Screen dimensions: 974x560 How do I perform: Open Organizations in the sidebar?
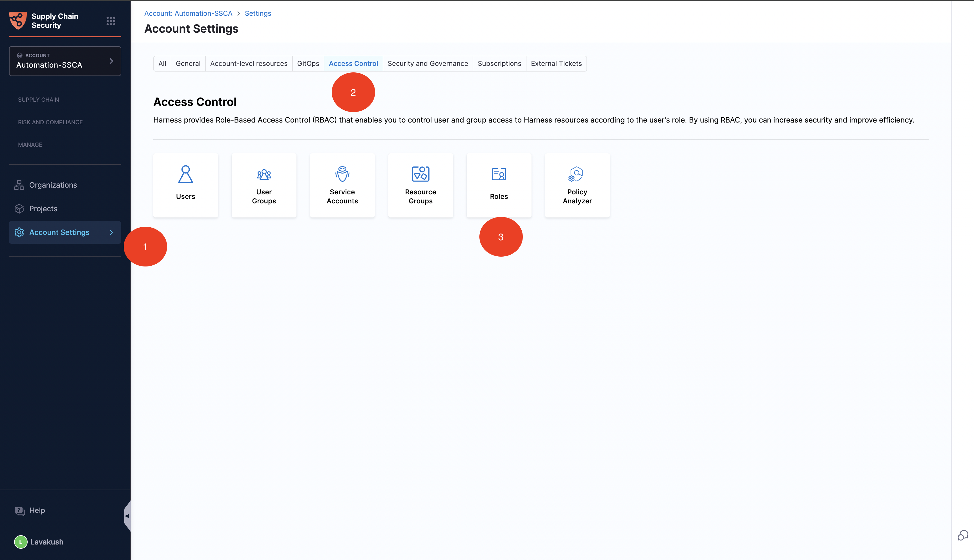[53, 185]
